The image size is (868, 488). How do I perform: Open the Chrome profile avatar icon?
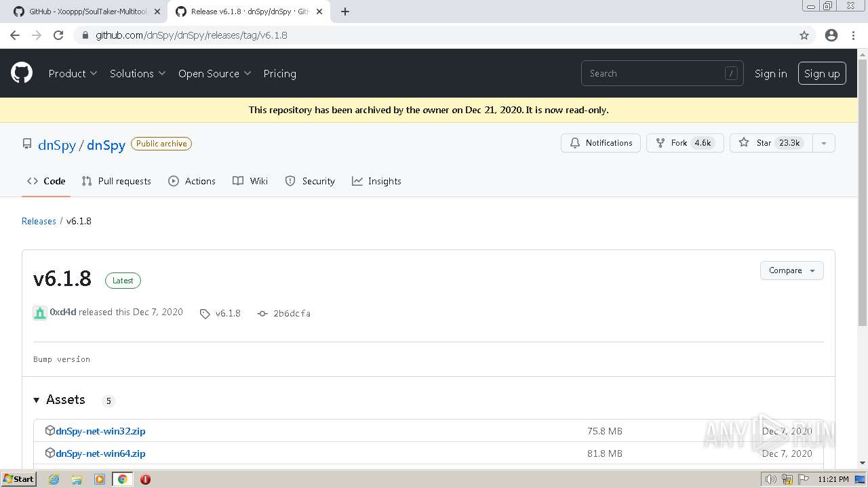point(831,35)
